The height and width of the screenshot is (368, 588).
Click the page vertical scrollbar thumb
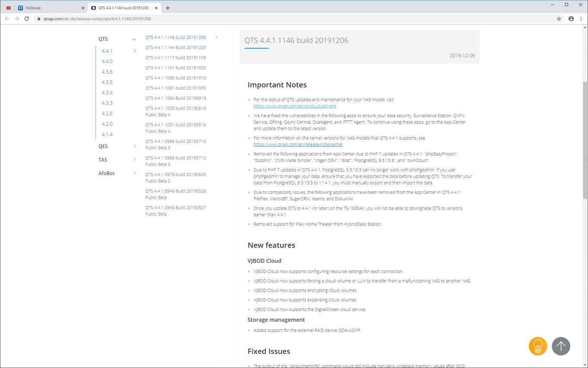pyautogui.click(x=585, y=140)
